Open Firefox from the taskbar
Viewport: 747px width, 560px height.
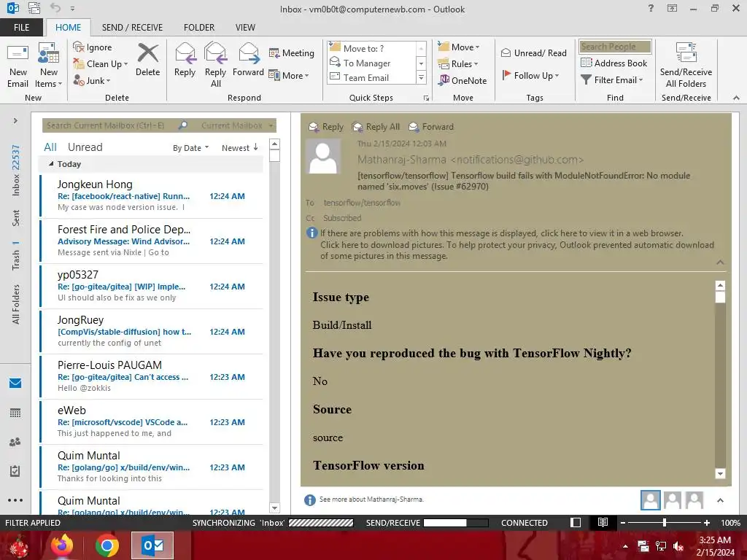click(62, 545)
